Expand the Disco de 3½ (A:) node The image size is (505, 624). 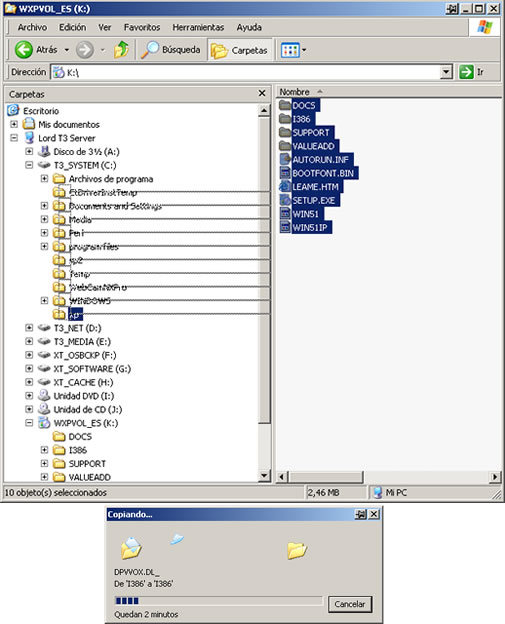(29, 151)
